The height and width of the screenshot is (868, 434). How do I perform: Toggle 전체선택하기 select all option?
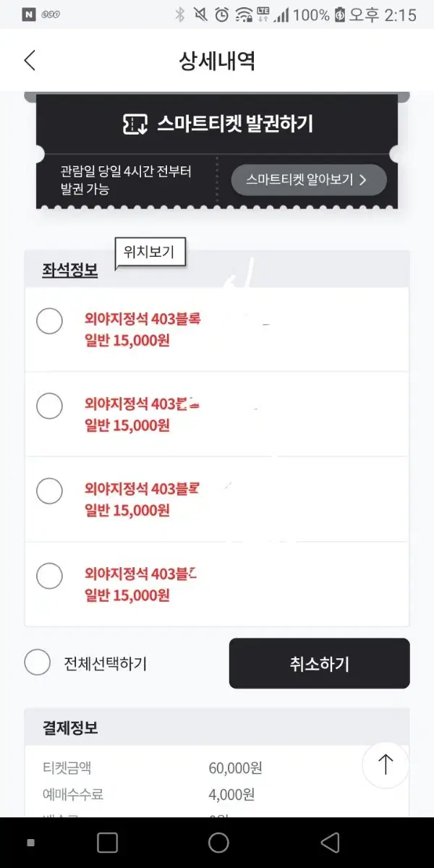(x=86, y=663)
